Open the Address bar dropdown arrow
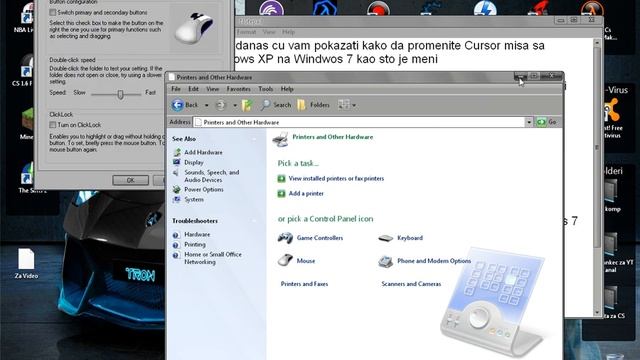The height and width of the screenshot is (360, 640). tap(529, 122)
